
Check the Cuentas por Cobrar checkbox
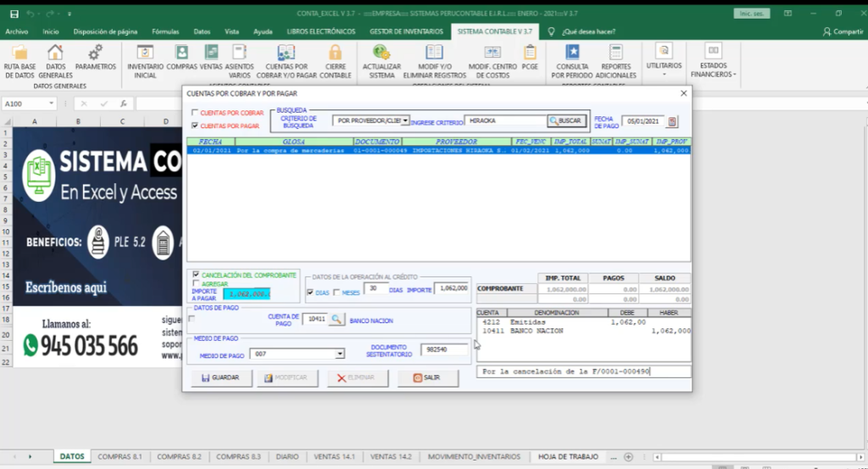196,113
